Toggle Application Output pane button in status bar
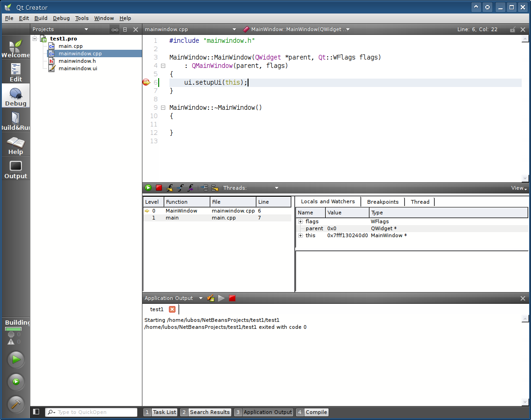Screen dimensions: 531x420 pyautogui.click(x=263, y=412)
